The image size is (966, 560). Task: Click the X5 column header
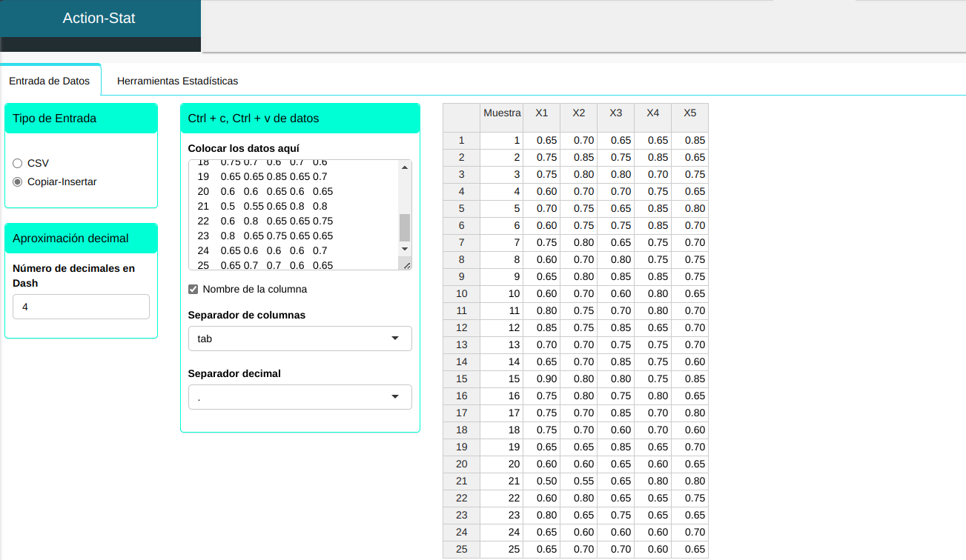point(690,113)
